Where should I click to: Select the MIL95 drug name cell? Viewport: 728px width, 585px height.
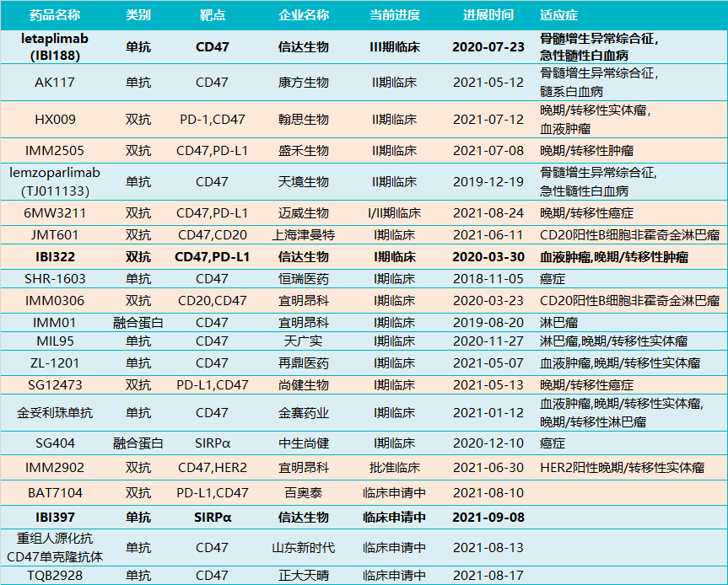(55, 341)
